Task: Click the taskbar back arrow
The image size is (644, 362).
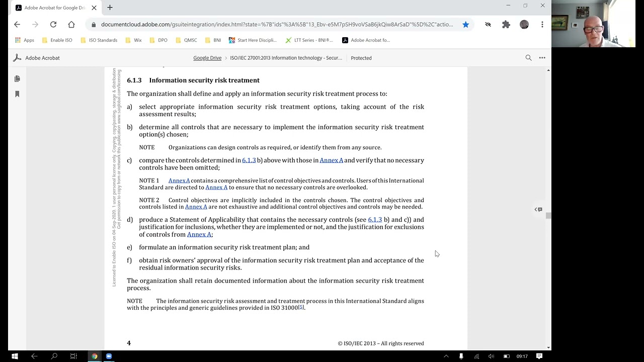Action: pos(34,356)
